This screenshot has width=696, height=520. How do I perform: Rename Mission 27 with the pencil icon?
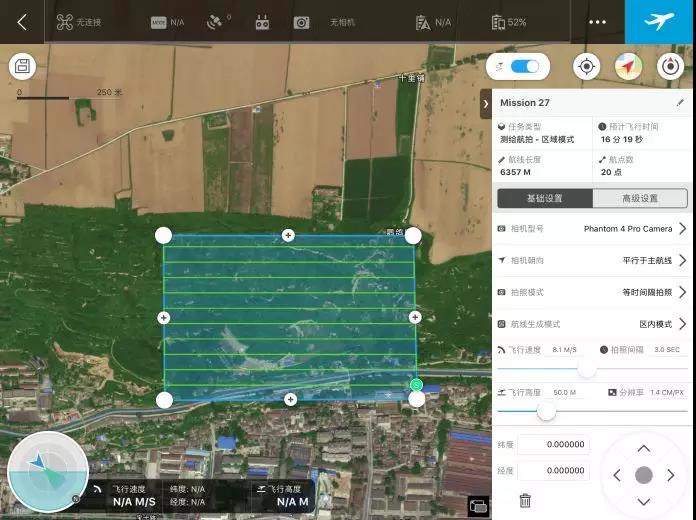pyautogui.click(x=680, y=102)
